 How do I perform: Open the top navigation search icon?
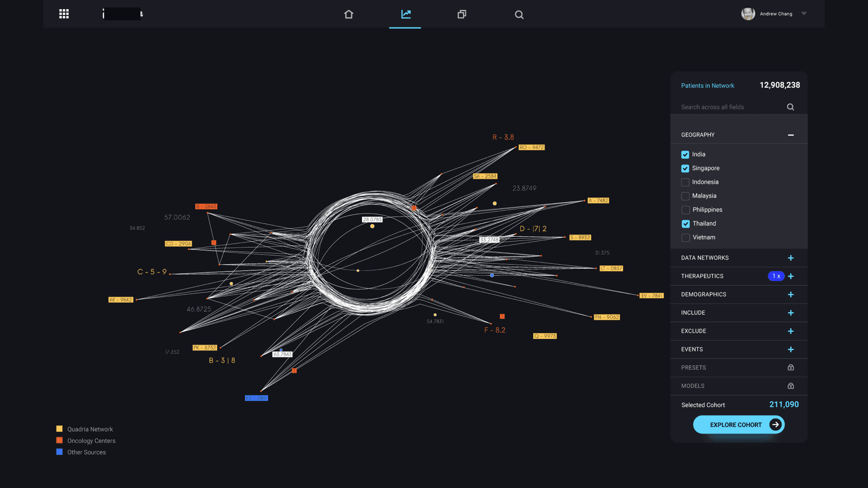pyautogui.click(x=519, y=15)
